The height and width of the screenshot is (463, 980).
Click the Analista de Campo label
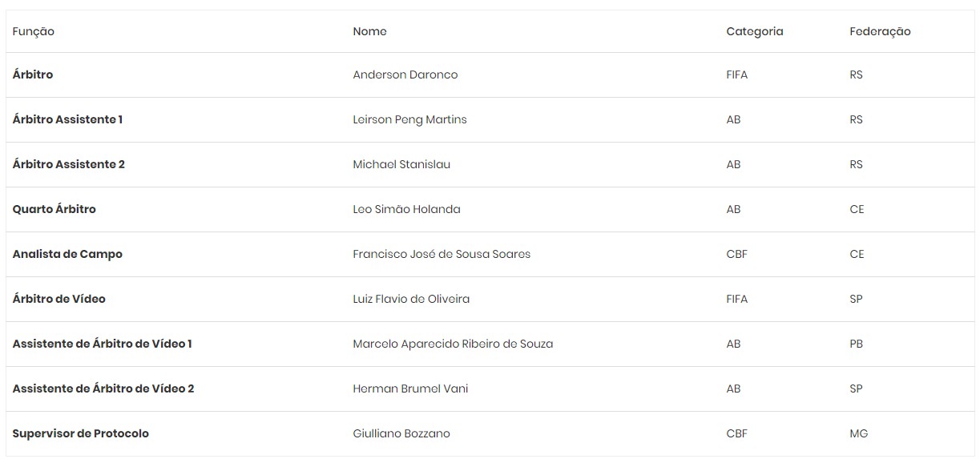67,254
